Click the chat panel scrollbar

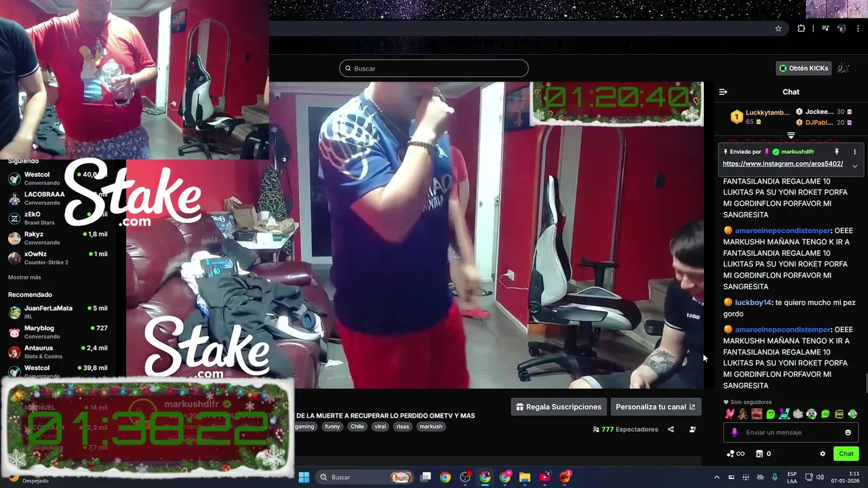[865, 383]
